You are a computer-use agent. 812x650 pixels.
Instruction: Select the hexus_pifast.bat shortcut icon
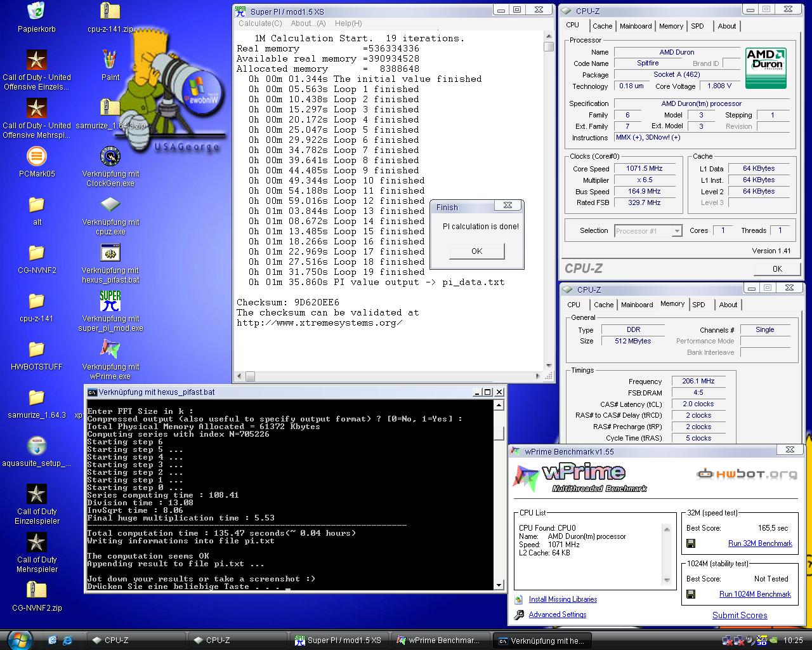(x=110, y=253)
